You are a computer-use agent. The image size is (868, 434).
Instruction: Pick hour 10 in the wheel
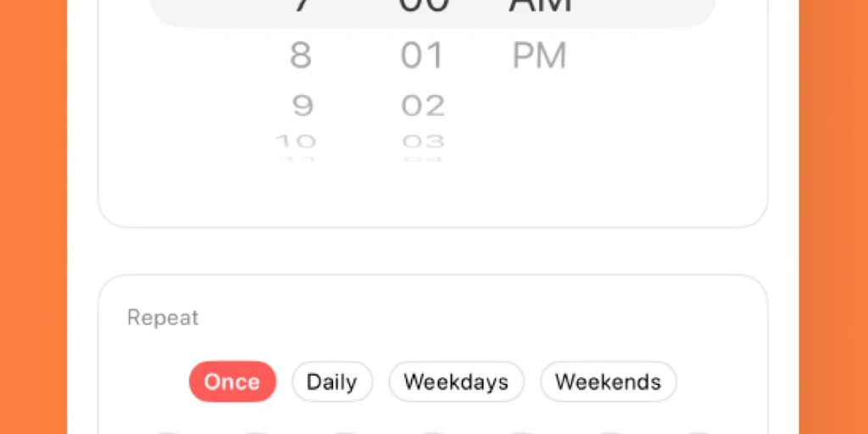[x=296, y=141]
